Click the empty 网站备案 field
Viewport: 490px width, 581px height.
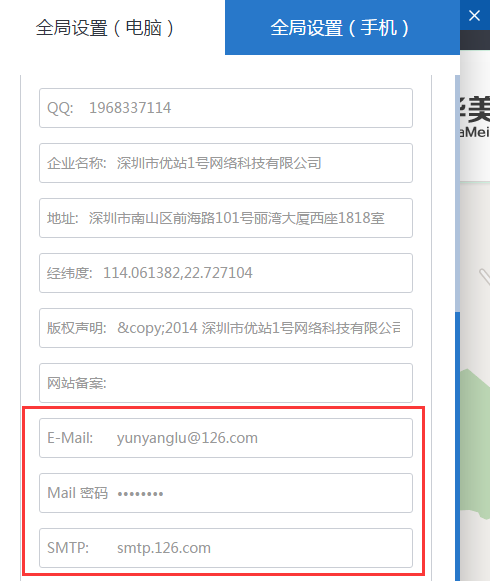pyautogui.click(x=226, y=383)
